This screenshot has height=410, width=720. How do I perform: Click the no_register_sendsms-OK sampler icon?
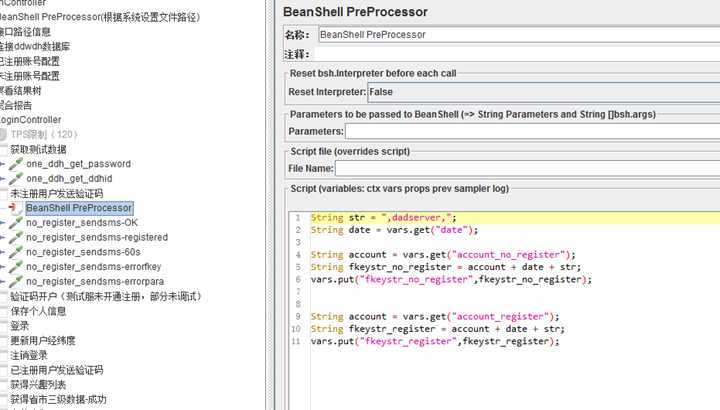16,223
